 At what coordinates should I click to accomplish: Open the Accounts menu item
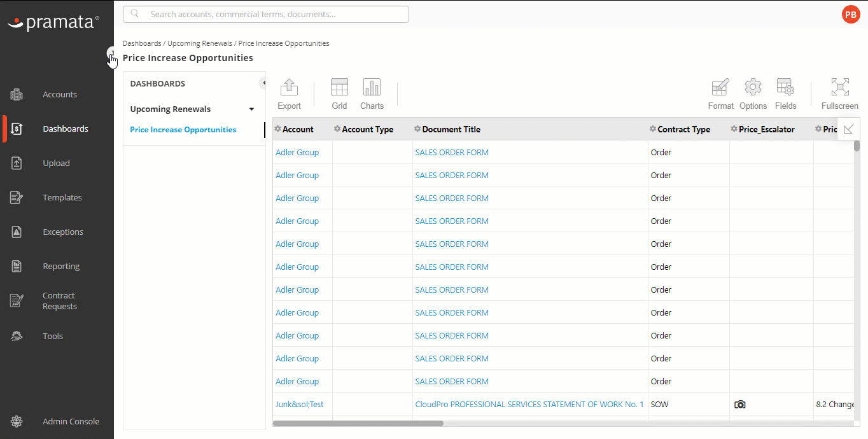(60, 95)
